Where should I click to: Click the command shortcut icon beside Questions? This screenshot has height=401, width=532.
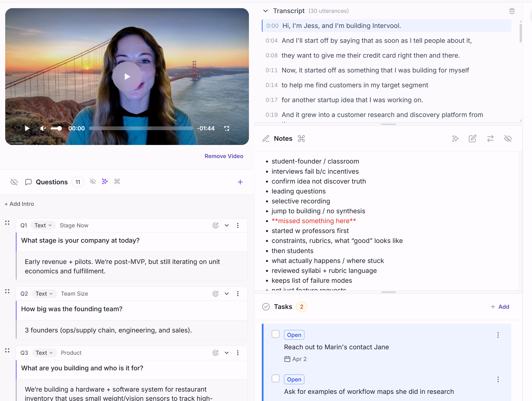pos(117,182)
